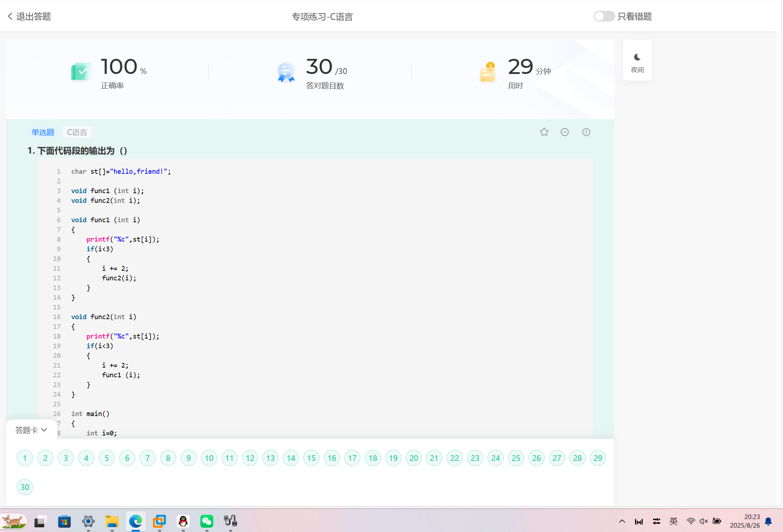Viewport: 783px width, 532px height.
Task: Jump to question 27 circle
Action: click(x=557, y=458)
